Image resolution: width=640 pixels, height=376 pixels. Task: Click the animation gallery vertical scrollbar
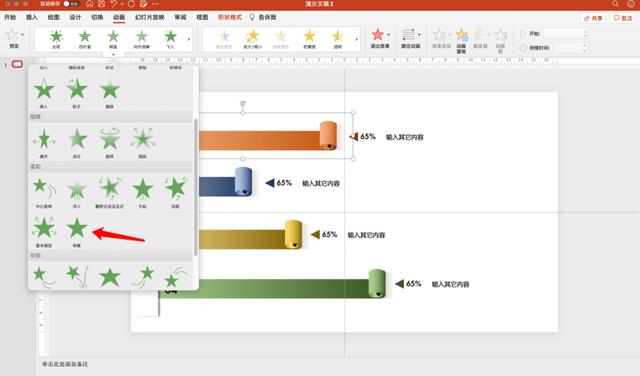point(196,187)
